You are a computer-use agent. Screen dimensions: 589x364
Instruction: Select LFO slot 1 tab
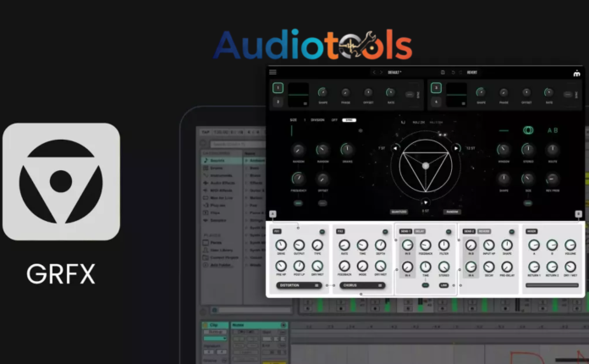click(x=277, y=87)
